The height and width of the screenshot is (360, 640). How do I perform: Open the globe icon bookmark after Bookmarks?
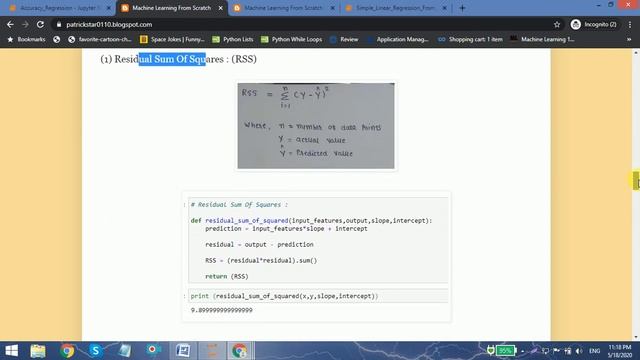[x=57, y=39]
